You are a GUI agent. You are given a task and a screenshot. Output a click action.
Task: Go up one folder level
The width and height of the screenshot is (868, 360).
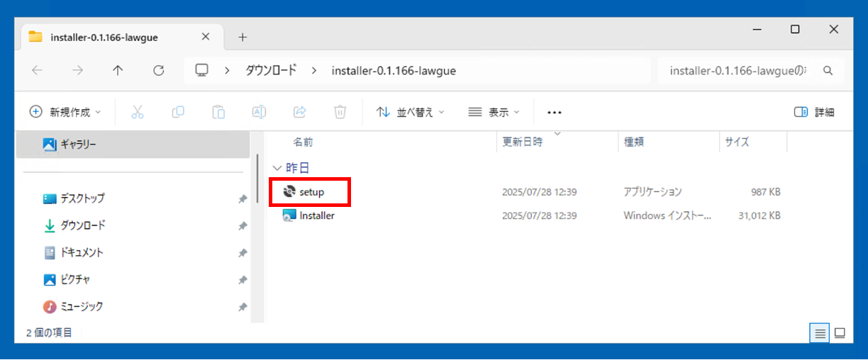tap(118, 70)
